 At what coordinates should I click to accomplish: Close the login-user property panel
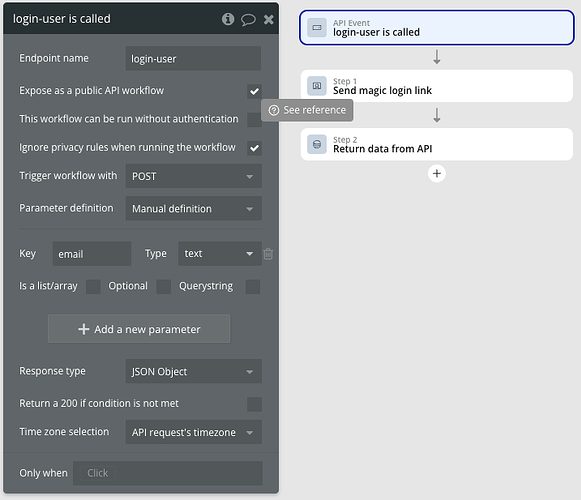coord(269,19)
